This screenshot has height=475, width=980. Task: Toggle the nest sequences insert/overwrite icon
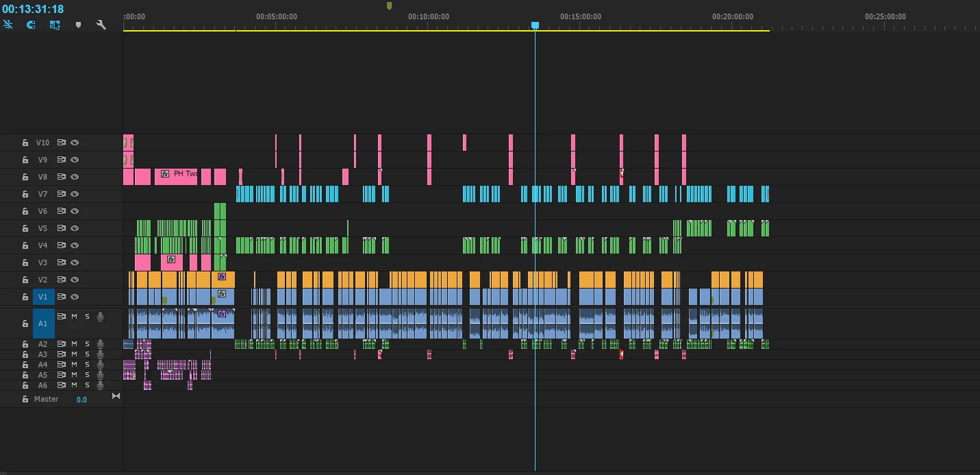pos(8,25)
